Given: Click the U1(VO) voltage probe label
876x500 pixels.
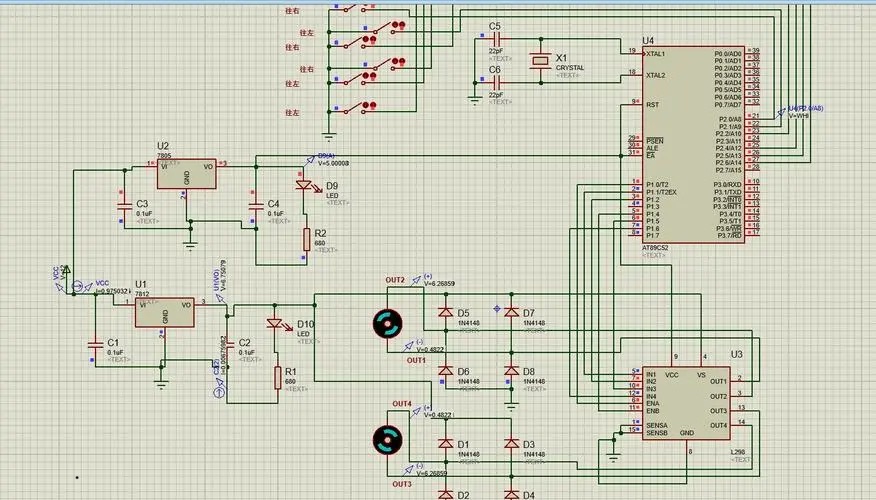Looking at the screenshot, I should pyautogui.click(x=217, y=280).
